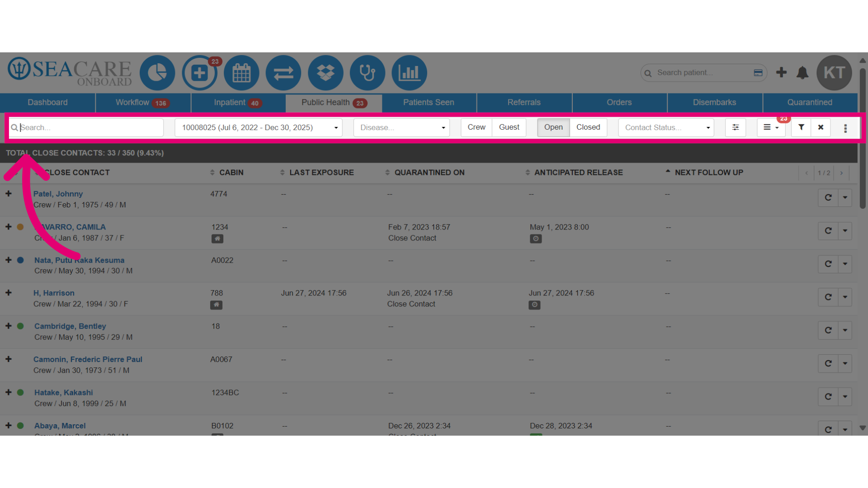This screenshot has width=868, height=488.
Task: Expand the H, Harrison row plus
Action: click(9, 293)
